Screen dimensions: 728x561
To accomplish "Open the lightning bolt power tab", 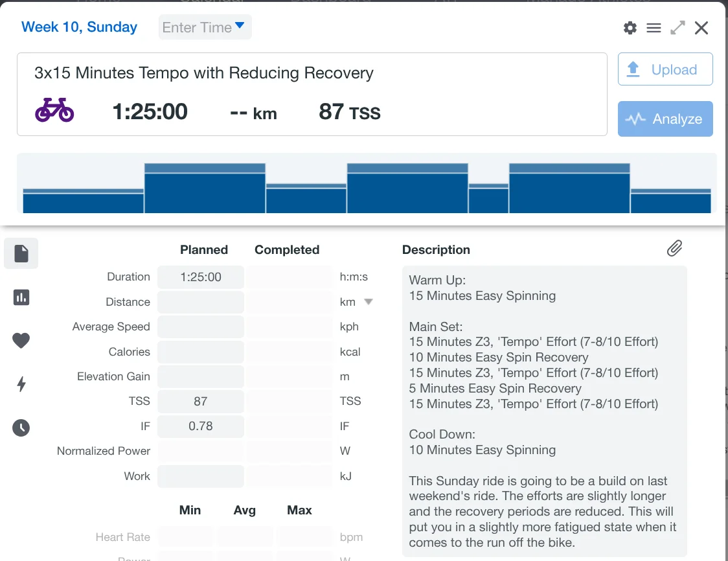I will click(x=21, y=384).
